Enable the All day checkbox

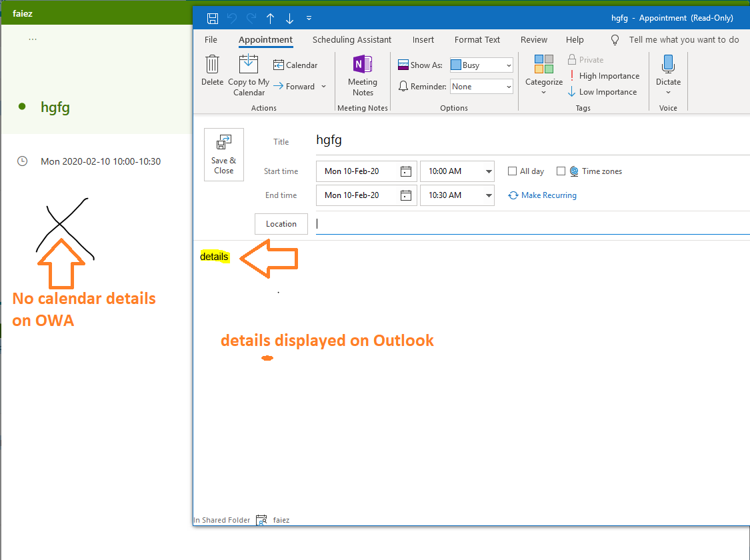pos(511,171)
